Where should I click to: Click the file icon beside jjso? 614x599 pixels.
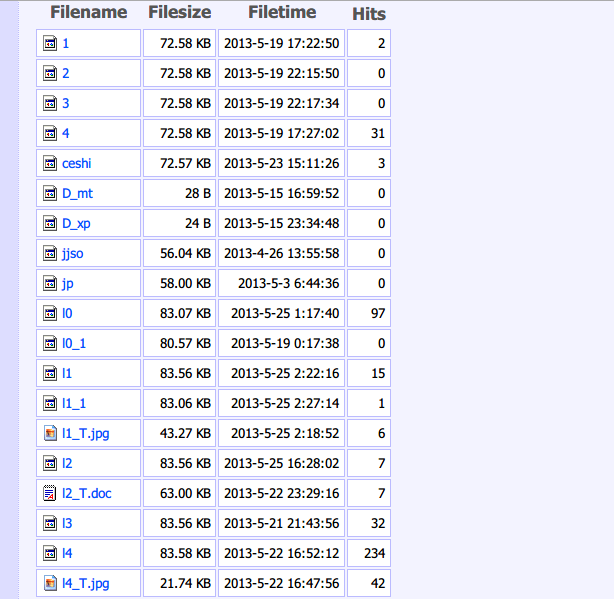(x=50, y=253)
